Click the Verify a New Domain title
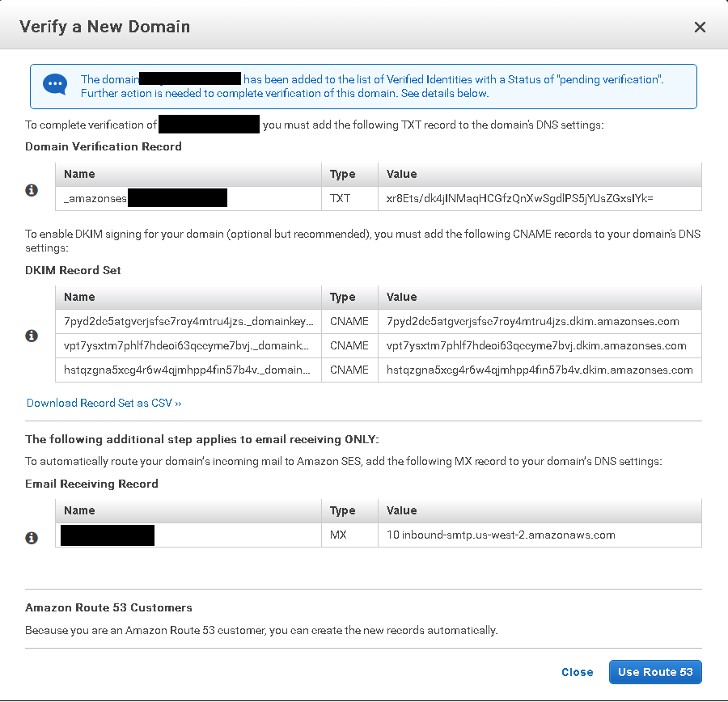This screenshot has width=728, height=702. click(104, 27)
